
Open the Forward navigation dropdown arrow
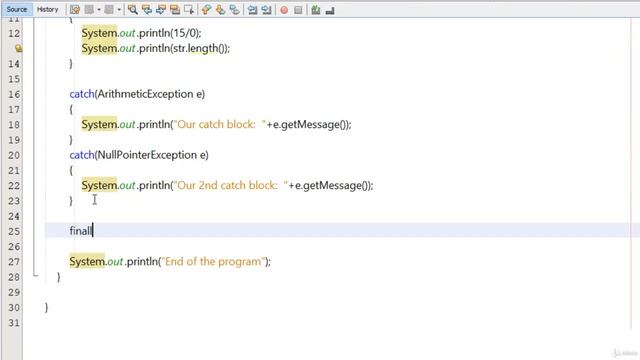(119, 10)
